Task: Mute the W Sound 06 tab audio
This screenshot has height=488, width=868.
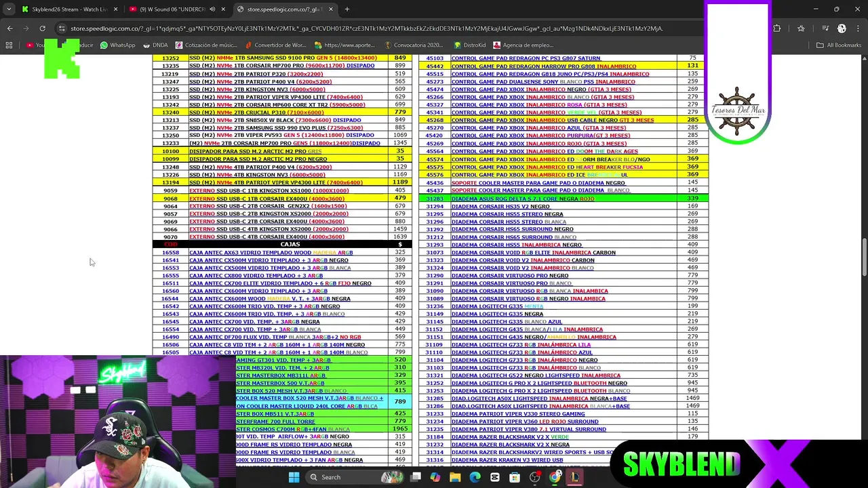Action: click(x=212, y=9)
